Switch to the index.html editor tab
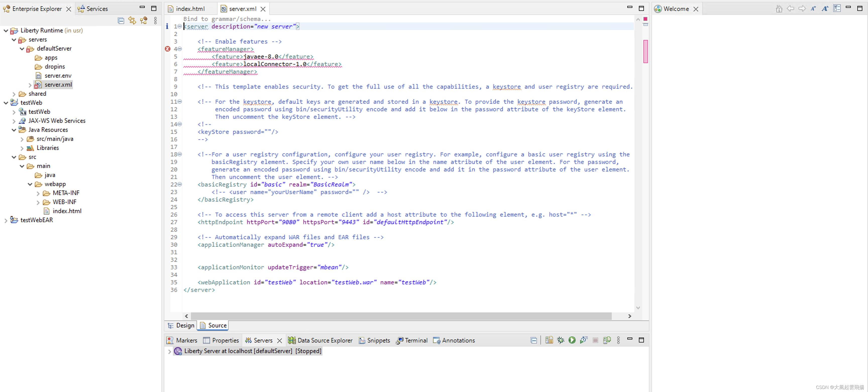This screenshot has width=868, height=392. 190,9
